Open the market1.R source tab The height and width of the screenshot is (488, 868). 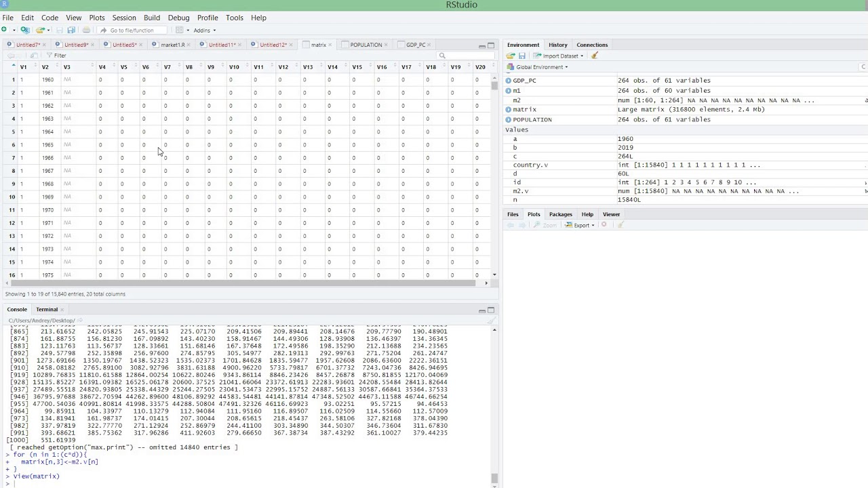pos(173,45)
